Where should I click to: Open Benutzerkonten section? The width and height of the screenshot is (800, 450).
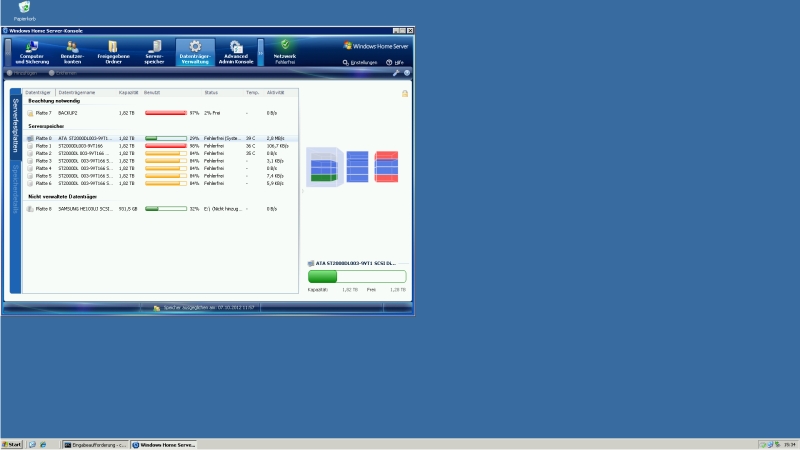pos(72,52)
